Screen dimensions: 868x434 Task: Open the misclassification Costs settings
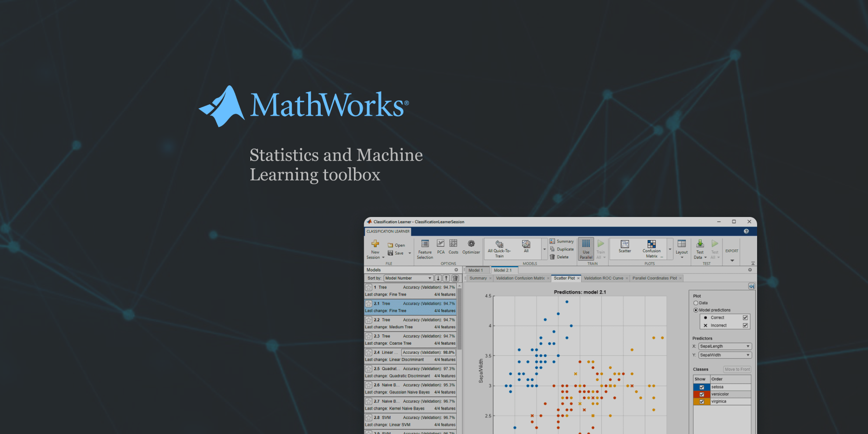click(453, 246)
